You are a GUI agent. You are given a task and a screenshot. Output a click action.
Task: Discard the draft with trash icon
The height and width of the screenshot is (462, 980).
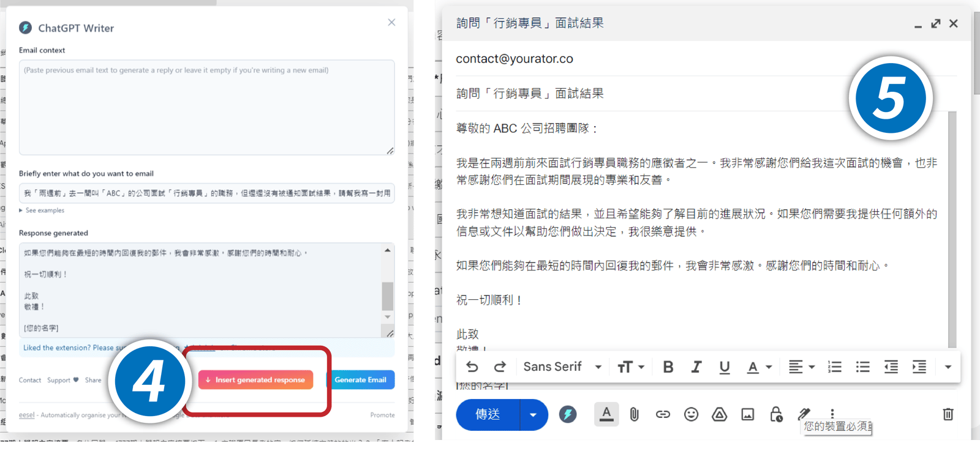(x=948, y=414)
